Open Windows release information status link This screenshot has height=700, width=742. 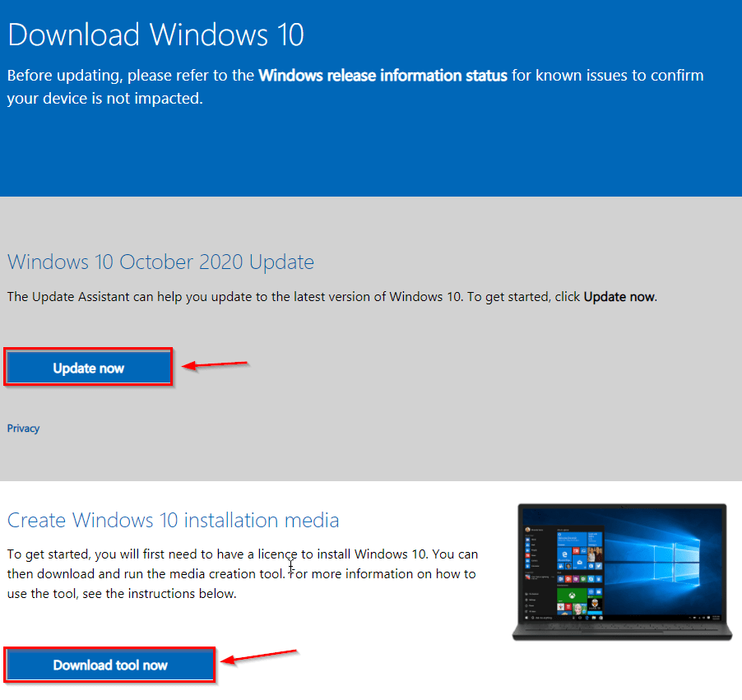[383, 76]
